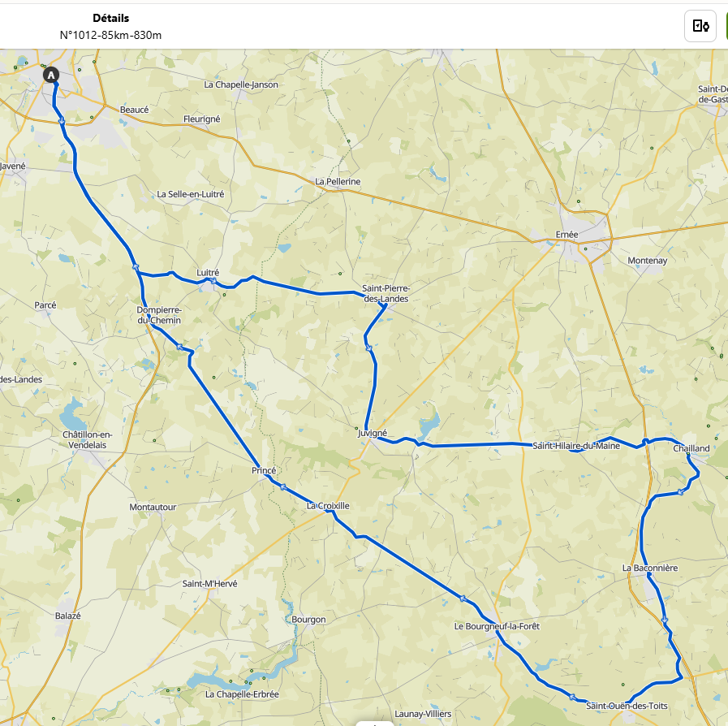Viewport: 728px width, 726px height.
Task: Click the Ernée town label on map
Action: point(566,235)
